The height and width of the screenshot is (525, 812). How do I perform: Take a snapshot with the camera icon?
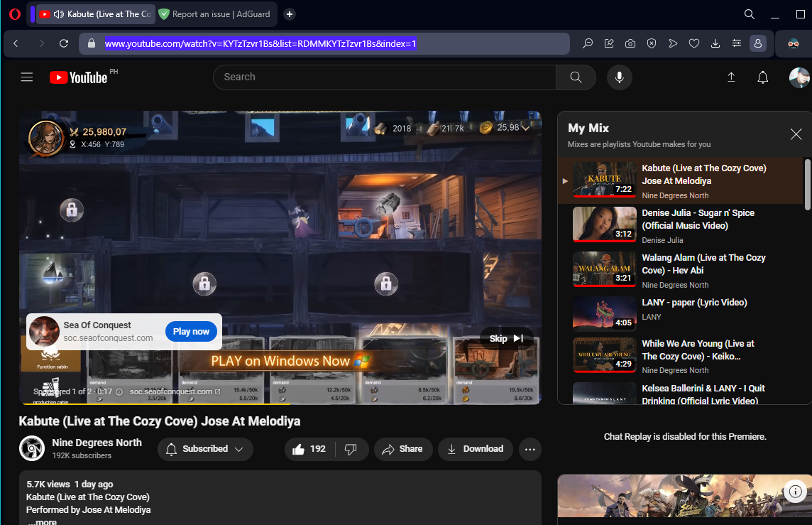tap(630, 44)
